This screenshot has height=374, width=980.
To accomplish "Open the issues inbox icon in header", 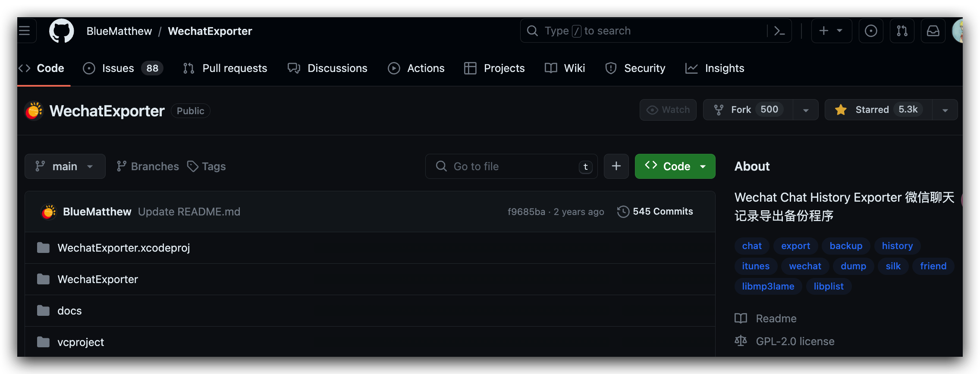I will tap(871, 31).
